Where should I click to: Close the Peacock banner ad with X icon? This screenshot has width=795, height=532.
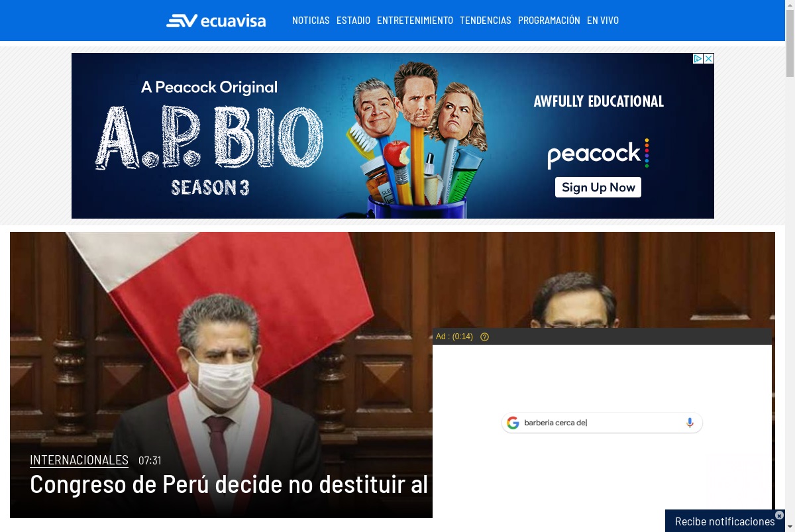click(709, 59)
